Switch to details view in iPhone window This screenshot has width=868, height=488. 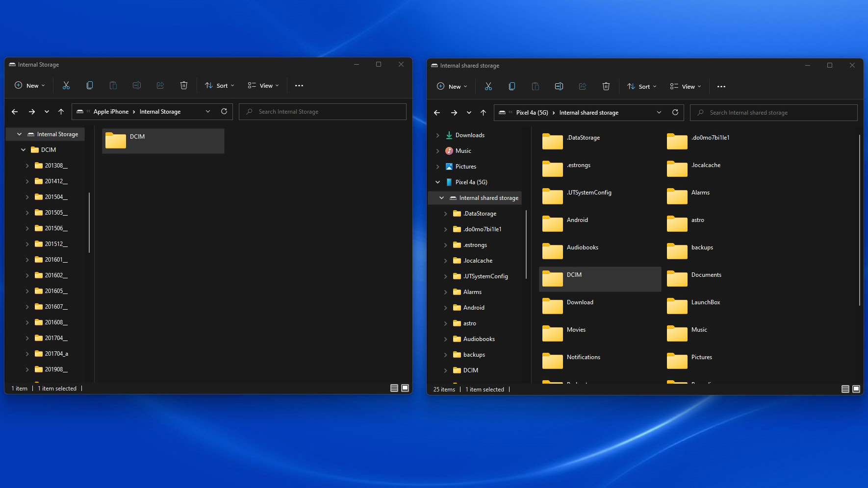394,388
